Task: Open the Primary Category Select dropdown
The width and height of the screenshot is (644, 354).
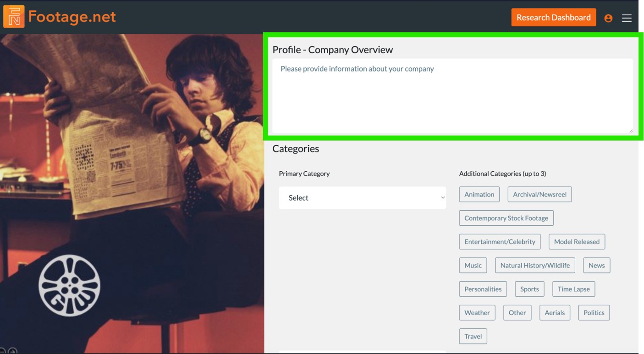Action: coord(362,198)
